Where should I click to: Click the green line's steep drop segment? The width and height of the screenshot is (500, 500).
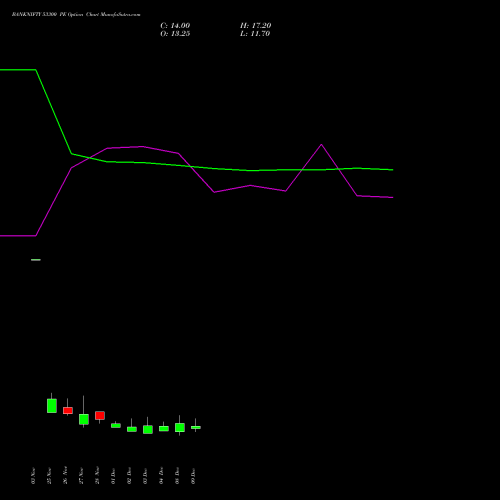[53, 112]
